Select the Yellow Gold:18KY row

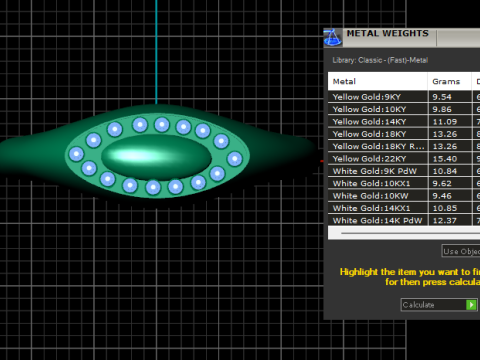404,134
